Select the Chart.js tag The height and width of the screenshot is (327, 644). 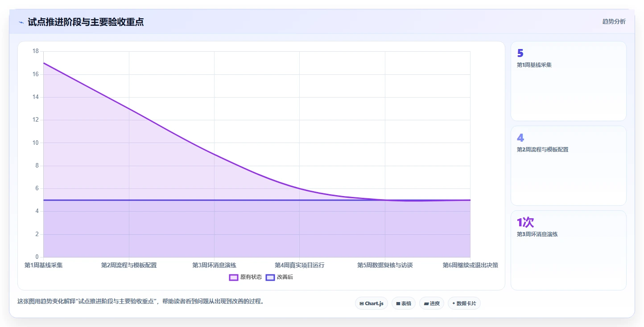pyautogui.click(x=372, y=303)
